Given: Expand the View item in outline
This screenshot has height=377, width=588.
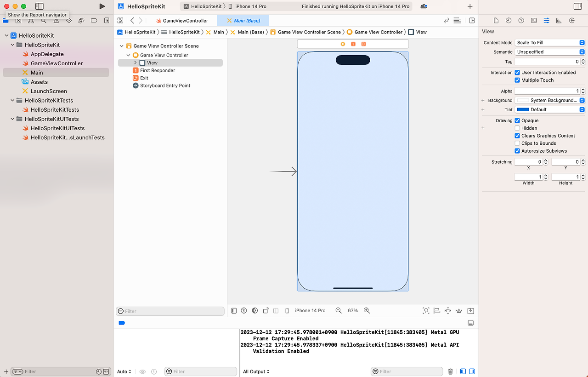Looking at the screenshot, I should click(135, 63).
